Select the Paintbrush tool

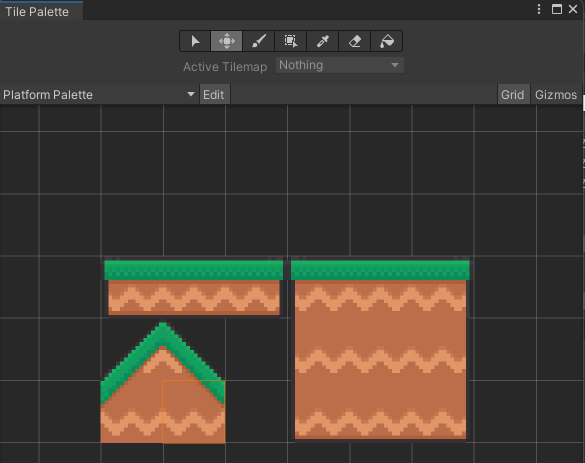click(259, 41)
